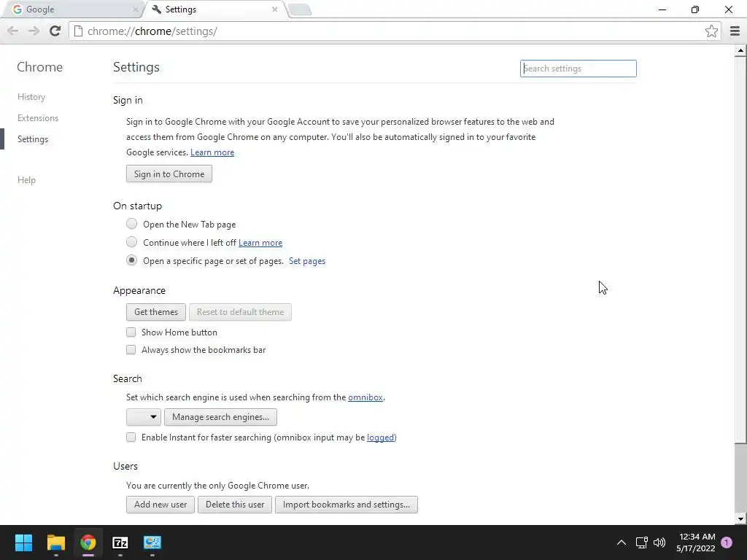Select Settings in the left sidebar
747x560 pixels.
pos(33,139)
